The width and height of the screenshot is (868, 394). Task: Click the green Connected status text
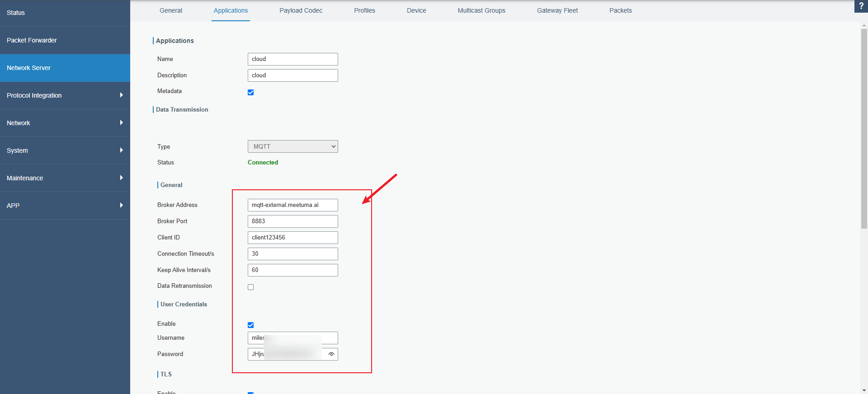tap(263, 163)
